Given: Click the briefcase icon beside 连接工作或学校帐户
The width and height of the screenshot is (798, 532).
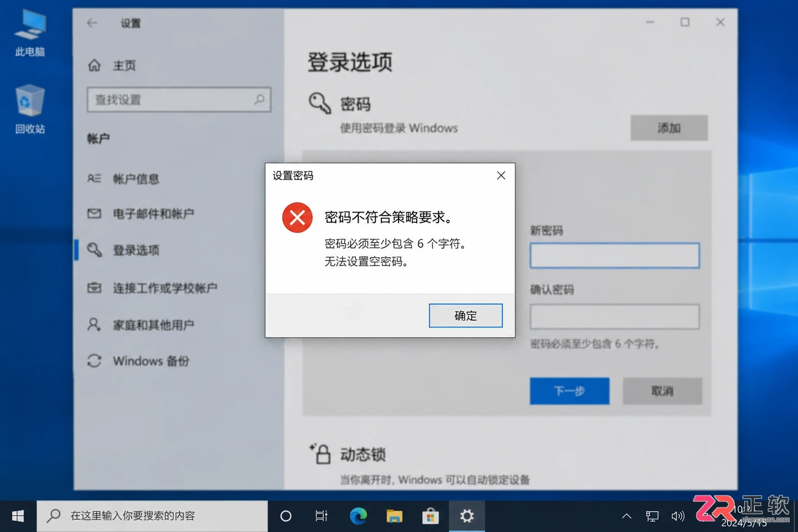Looking at the screenshot, I should pos(94,288).
